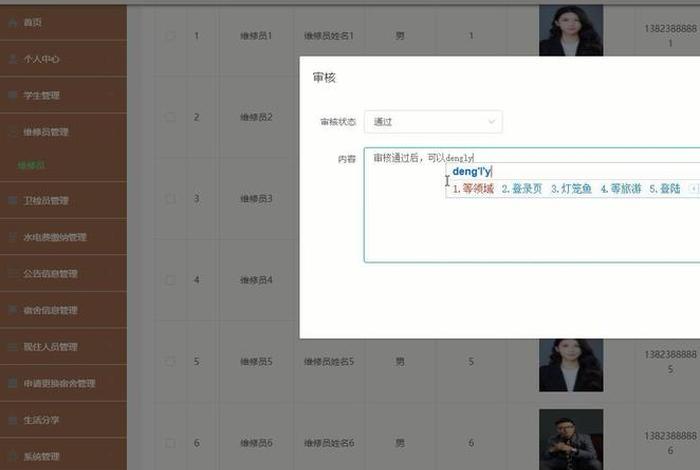Click the 维修员姓名1 name cell
The image size is (700, 470).
pos(329,36)
